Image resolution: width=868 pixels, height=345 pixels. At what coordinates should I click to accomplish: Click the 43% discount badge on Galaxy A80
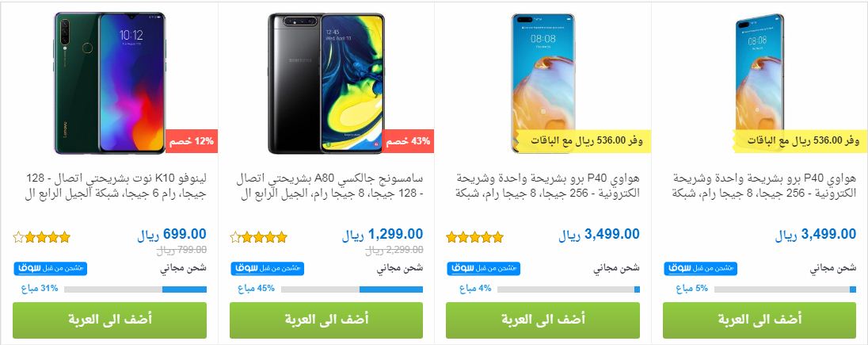pyautogui.click(x=408, y=141)
